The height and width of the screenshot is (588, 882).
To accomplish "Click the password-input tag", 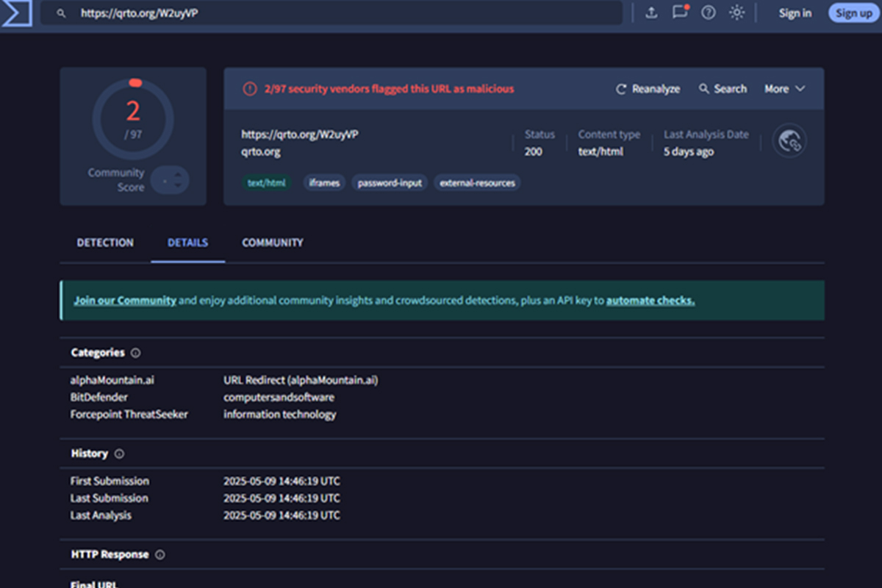I will pos(390,183).
